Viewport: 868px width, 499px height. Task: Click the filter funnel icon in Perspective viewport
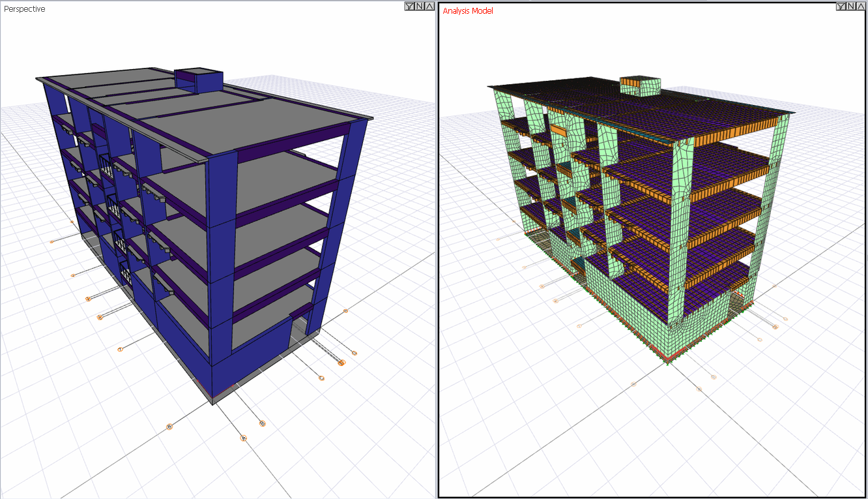409,7
